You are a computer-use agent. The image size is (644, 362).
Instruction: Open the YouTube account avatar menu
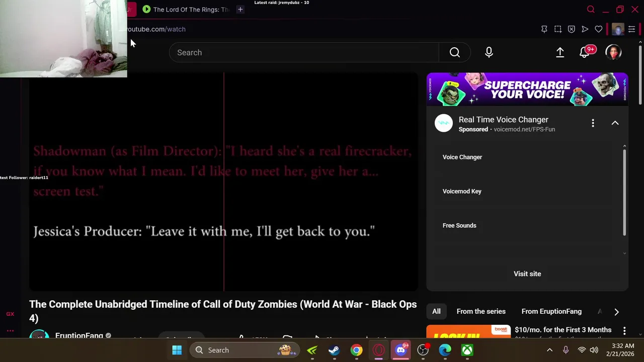coord(613,52)
